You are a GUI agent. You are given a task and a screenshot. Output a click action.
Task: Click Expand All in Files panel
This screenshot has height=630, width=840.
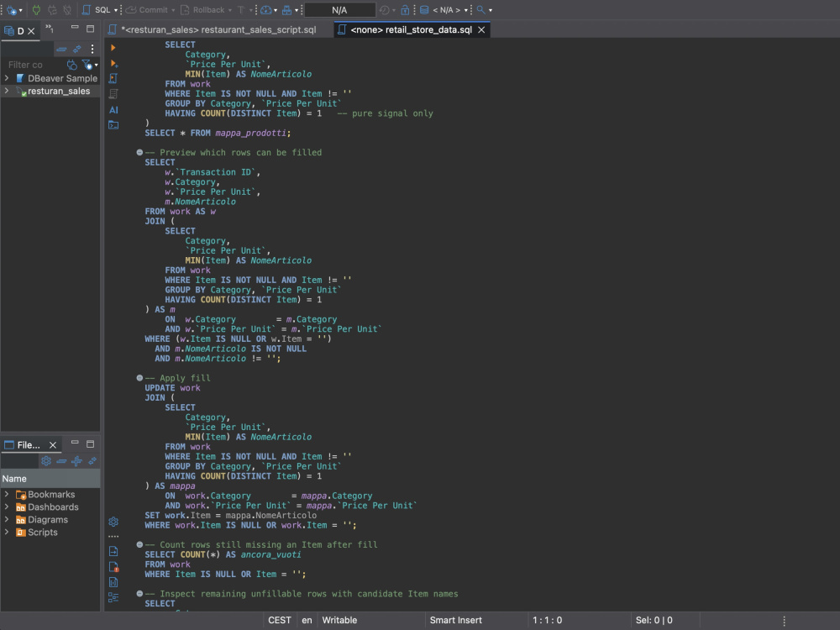pyautogui.click(x=76, y=461)
